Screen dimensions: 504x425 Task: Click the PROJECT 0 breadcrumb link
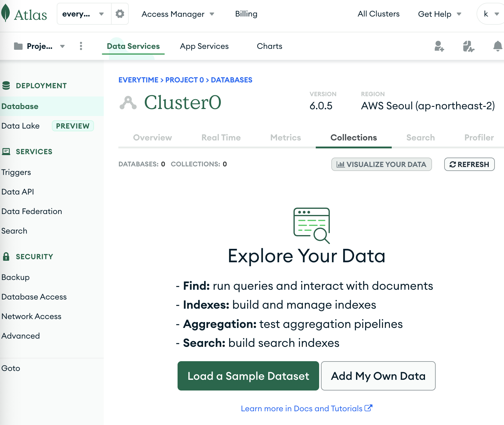click(185, 80)
